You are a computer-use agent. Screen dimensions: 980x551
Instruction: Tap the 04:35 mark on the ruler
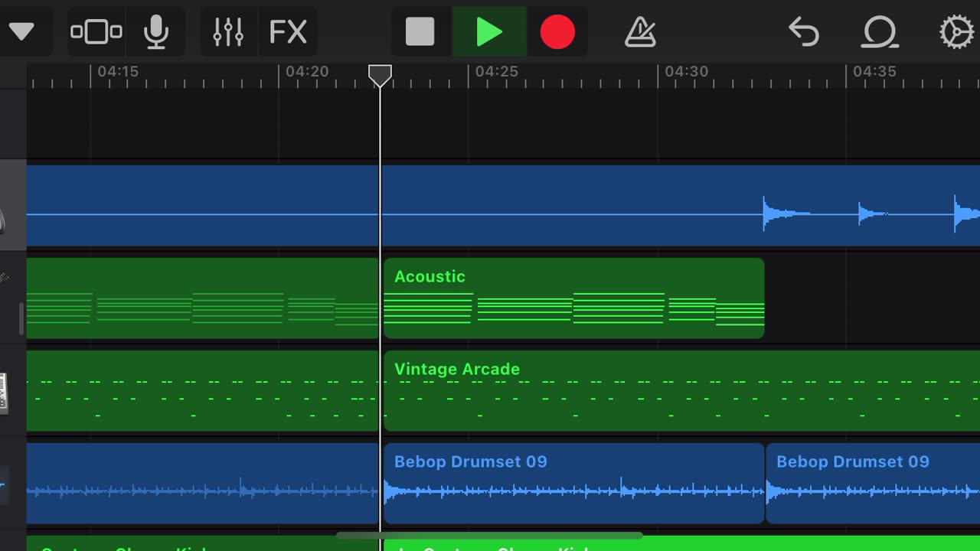[874, 71]
